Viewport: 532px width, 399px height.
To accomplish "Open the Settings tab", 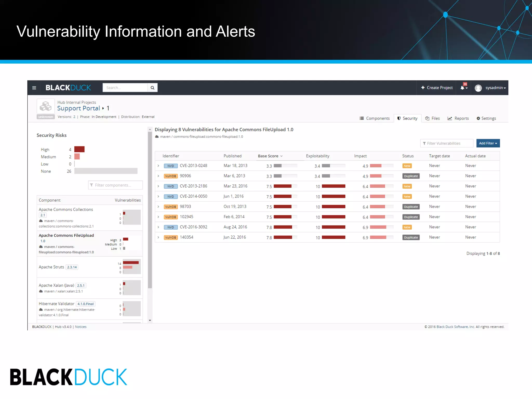I will tap(486, 118).
